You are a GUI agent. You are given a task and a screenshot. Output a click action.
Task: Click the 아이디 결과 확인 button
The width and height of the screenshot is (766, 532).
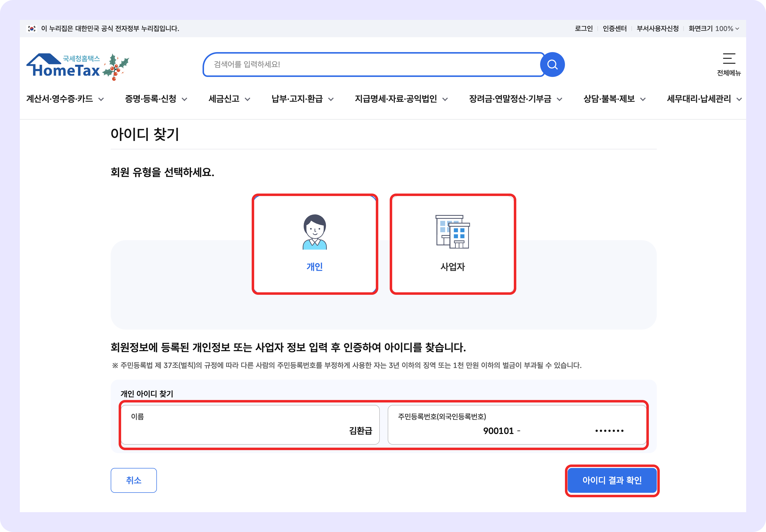(612, 480)
